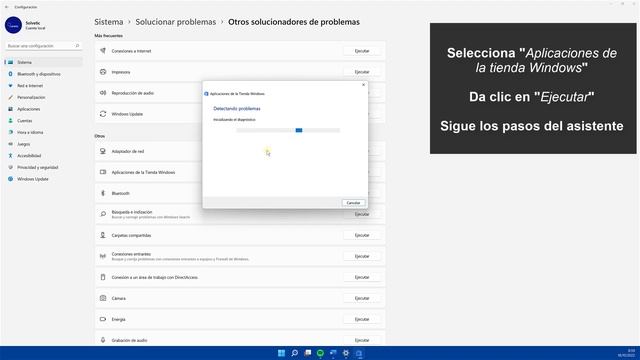The width and height of the screenshot is (640, 360).
Task: Click the Energía battery icon
Action: (103, 319)
